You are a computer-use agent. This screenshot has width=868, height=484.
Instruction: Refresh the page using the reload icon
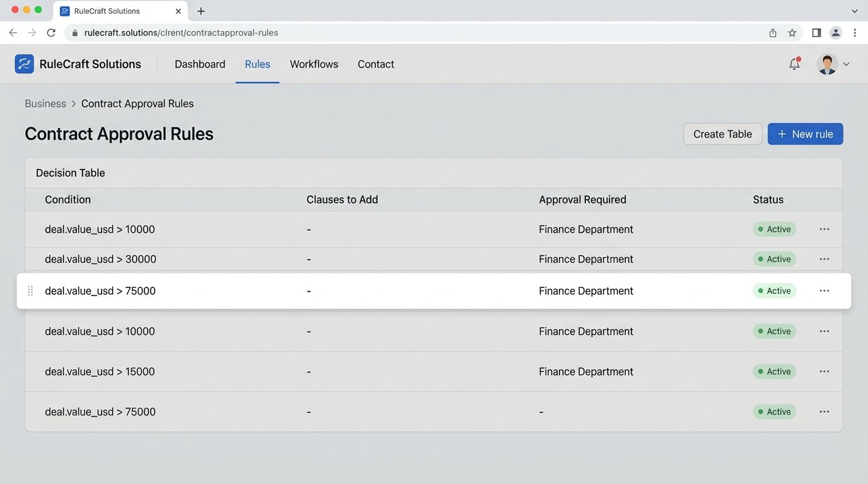click(51, 32)
